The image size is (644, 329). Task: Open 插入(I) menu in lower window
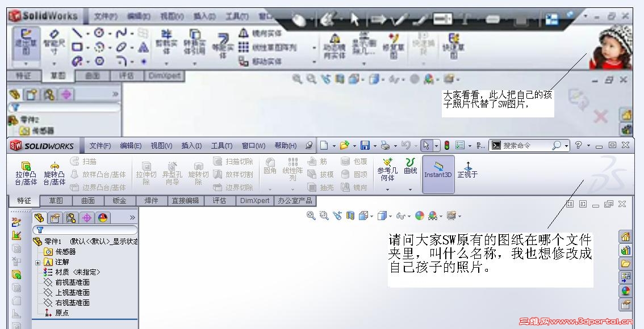(x=191, y=146)
